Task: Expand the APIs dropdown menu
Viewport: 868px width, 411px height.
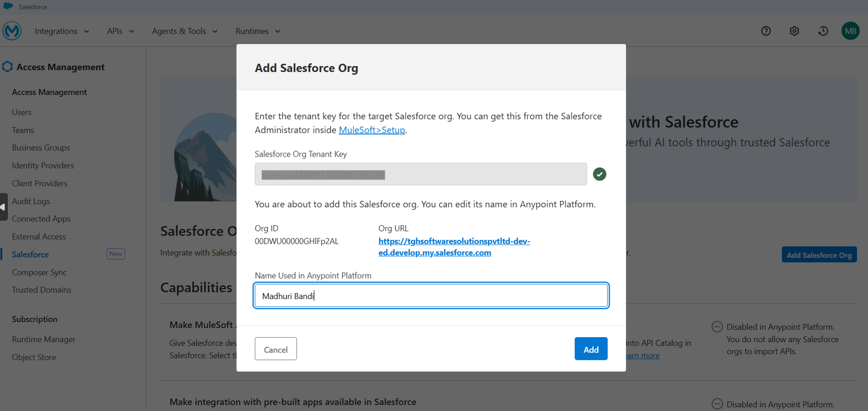Action: click(x=120, y=31)
